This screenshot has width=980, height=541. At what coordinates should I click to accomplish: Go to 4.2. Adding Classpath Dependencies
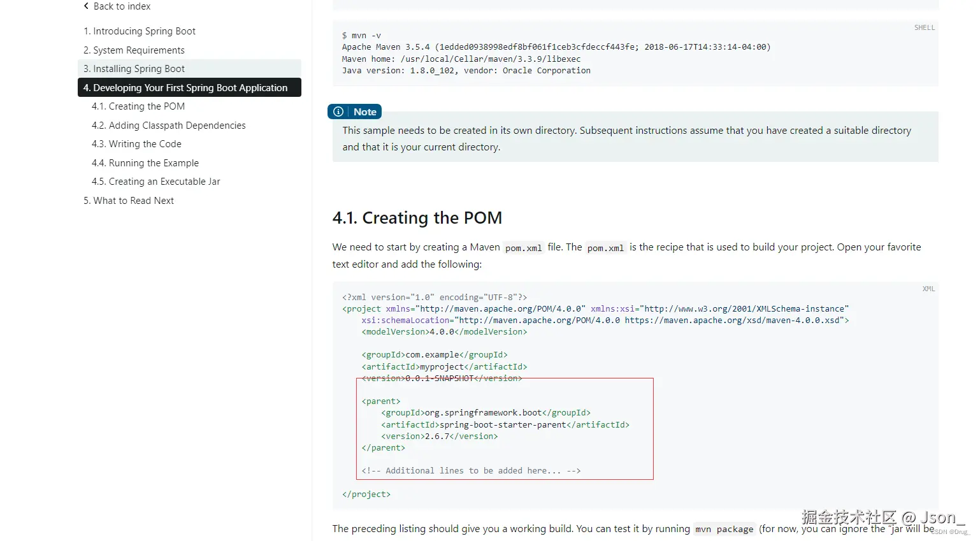pos(169,126)
